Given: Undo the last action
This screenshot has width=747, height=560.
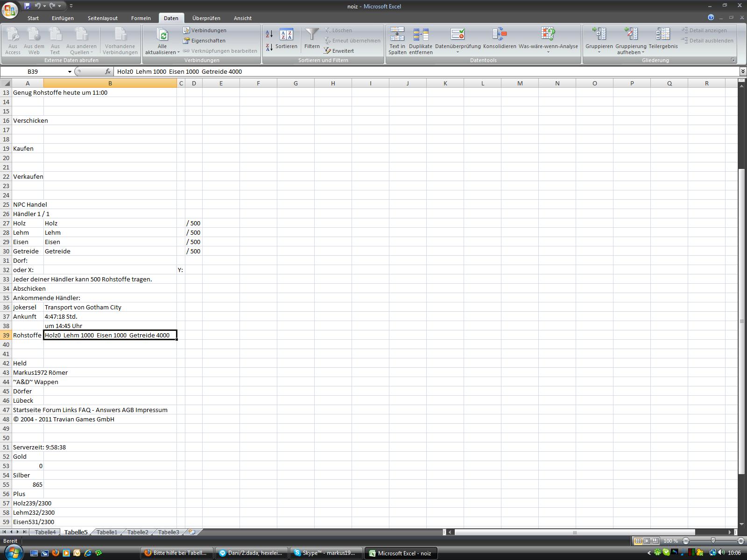Looking at the screenshot, I should 37,6.
